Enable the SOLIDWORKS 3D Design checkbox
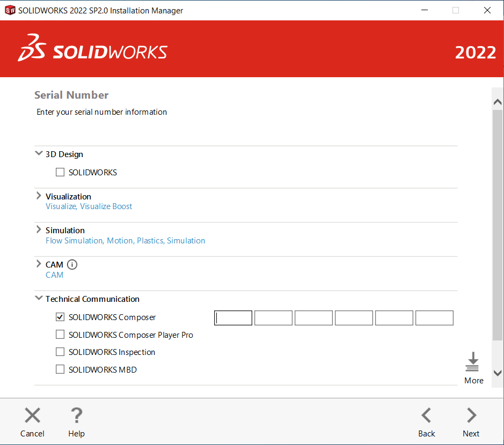Screen dimensions: 504x445 coord(60,173)
